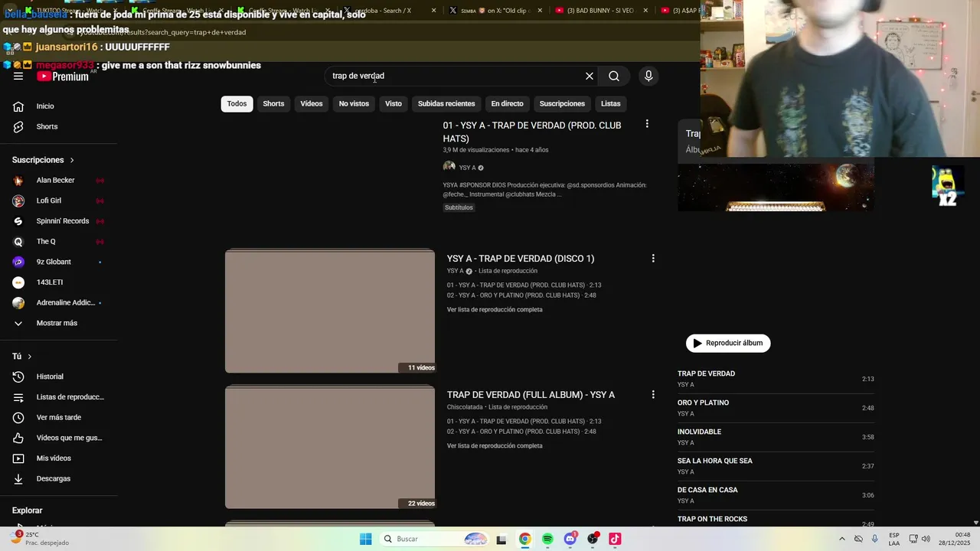The width and height of the screenshot is (980, 551).
Task: Select the Suscripciones filter chip
Action: point(562,103)
